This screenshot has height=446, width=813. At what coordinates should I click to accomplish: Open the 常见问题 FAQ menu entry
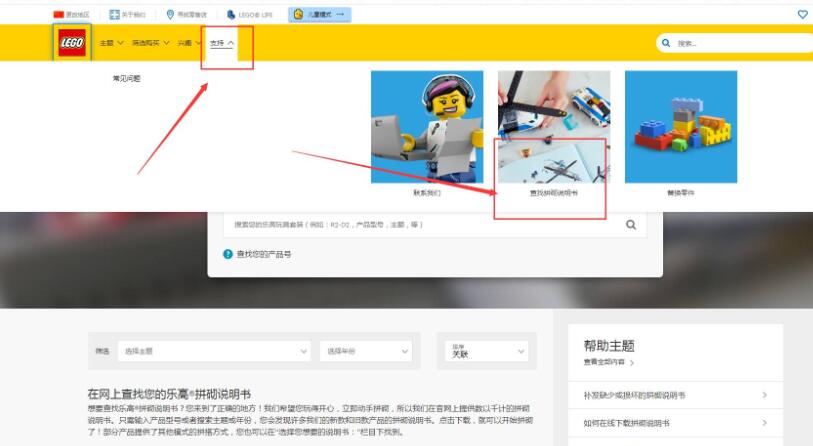[127, 78]
